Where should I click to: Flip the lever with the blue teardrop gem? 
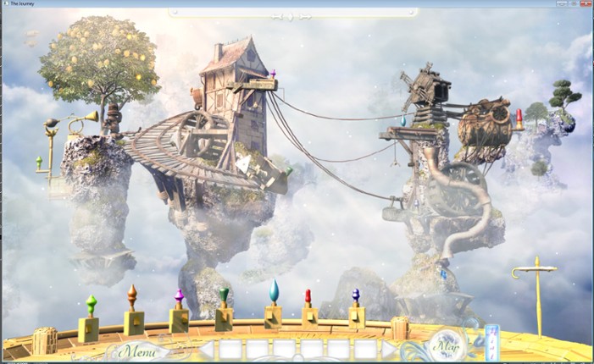point(273,305)
